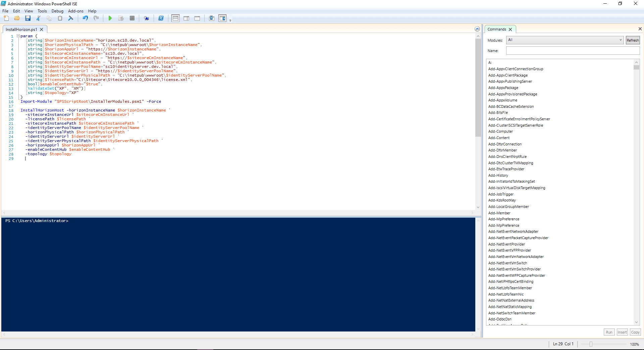Open the Add-ons menu
Image resolution: width=644 pixels, height=350 pixels.
(76, 11)
